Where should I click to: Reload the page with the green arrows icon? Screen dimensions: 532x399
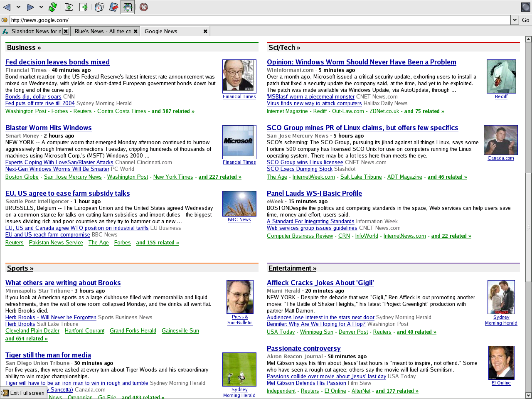click(53, 7)
